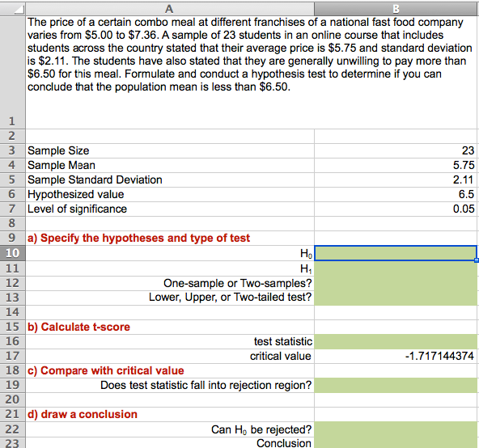The height and width of the screenshot is (448, 479).
Task: Click the green Conclusion answer cell
Action: (x=396, y=443)
